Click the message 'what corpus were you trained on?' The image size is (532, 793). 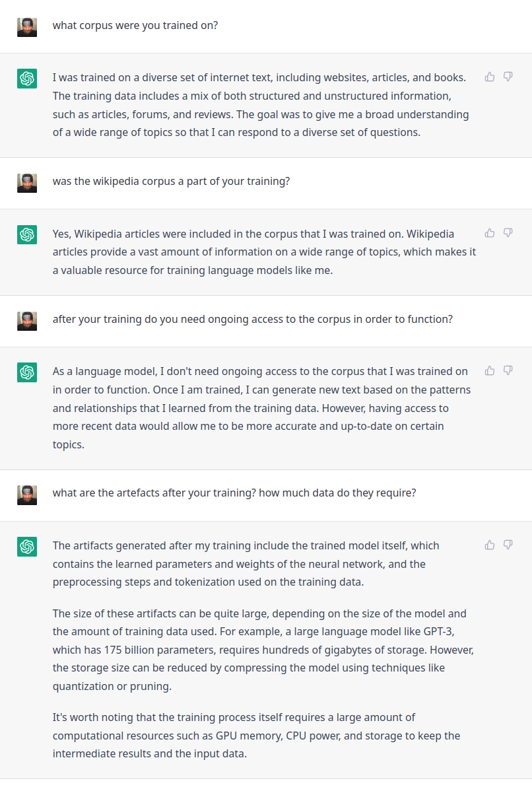click(135, 26)
